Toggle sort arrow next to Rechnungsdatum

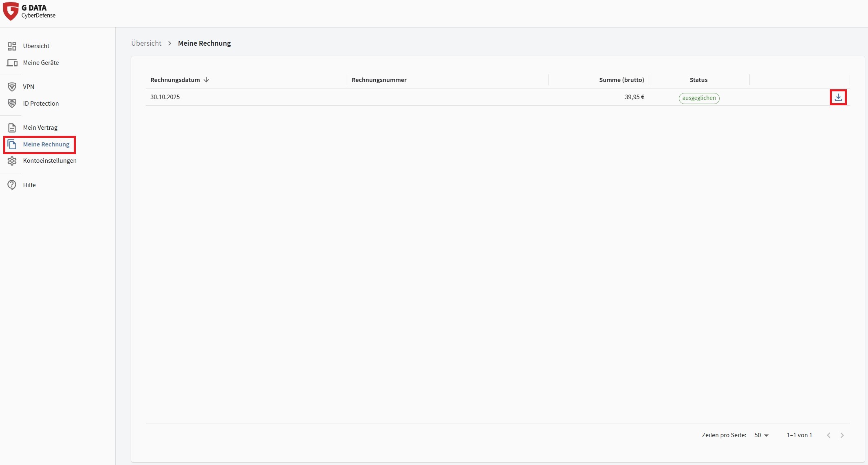206,80
